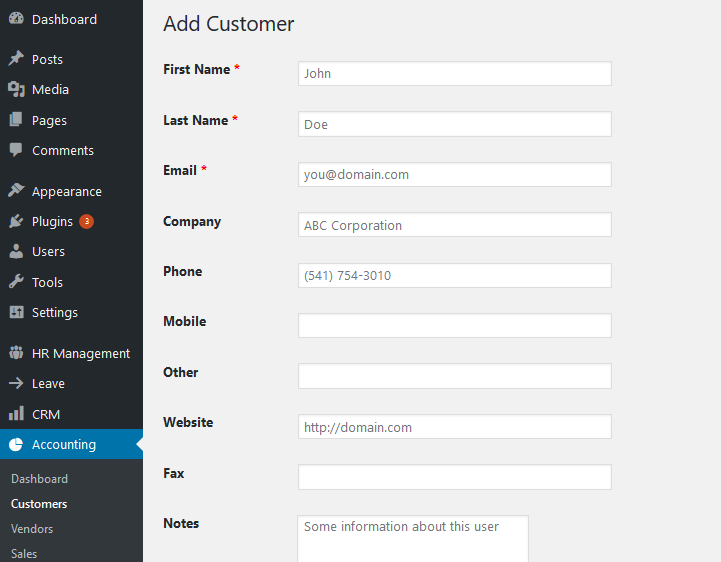The width and height of the screenshot is (721, 562).
Task: Open the Posts menu
Action: [71, 59]
